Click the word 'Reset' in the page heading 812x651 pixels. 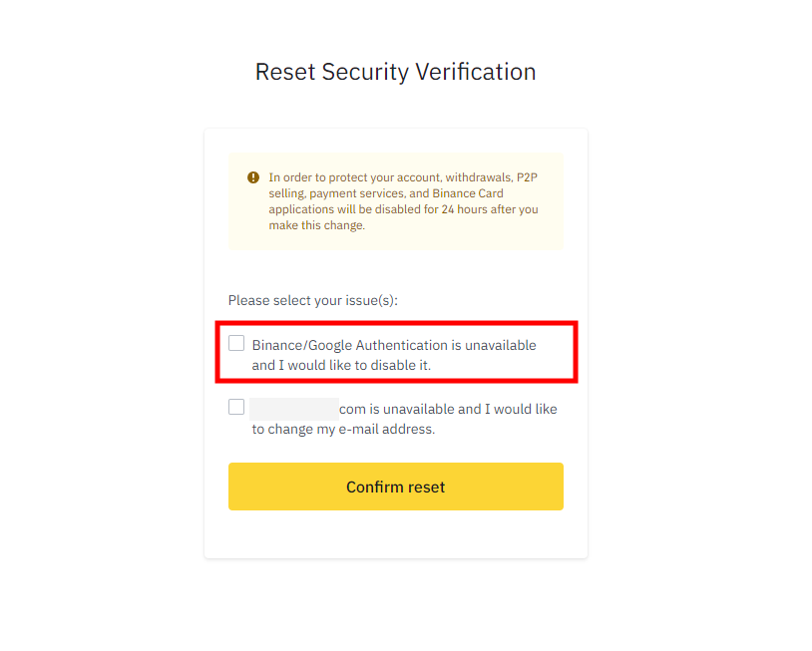click(x=285, y=72)
